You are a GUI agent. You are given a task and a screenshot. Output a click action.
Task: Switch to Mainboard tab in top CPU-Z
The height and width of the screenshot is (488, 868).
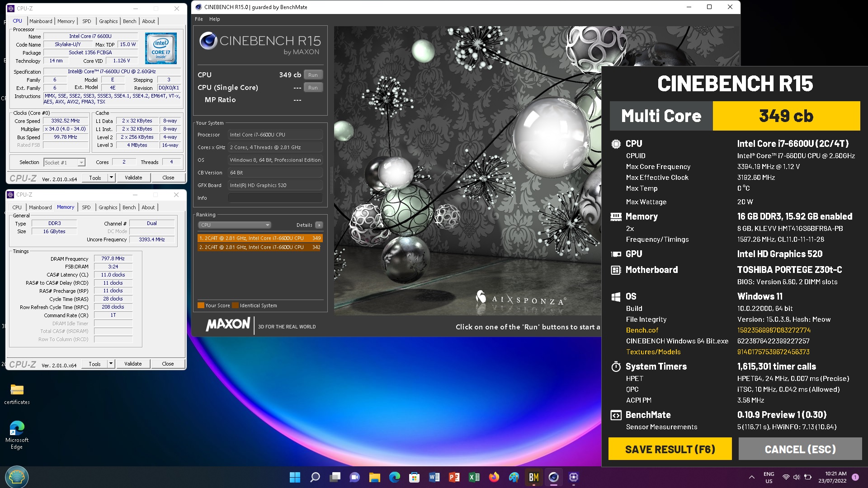pos(41,21)
